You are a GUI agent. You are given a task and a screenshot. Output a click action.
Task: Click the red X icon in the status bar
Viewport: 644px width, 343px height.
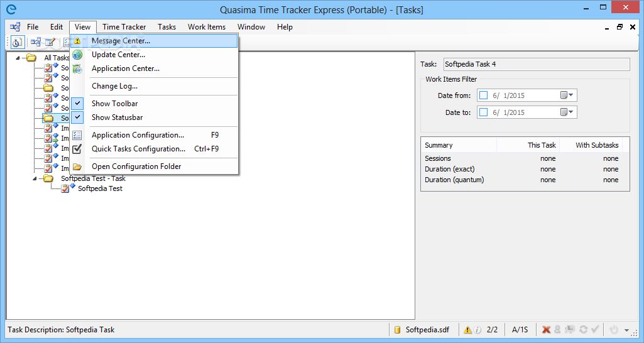[546, 329]
